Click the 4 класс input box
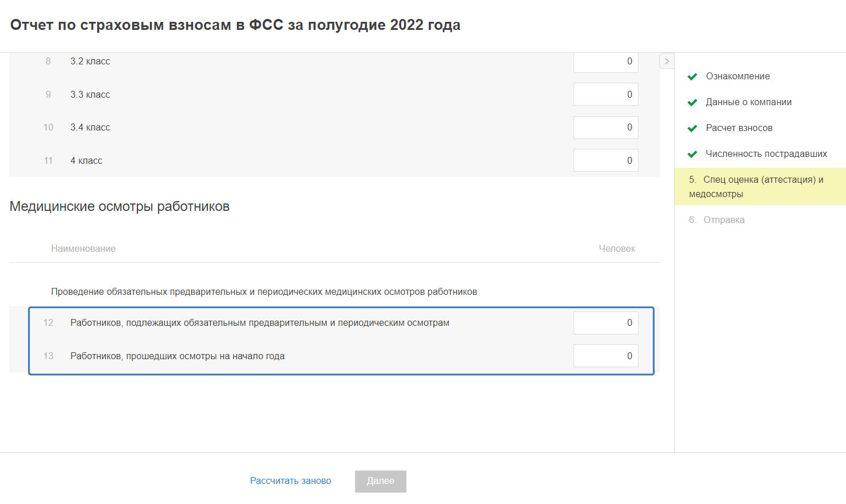The width and height of the screenshot is (846, 504). point(606,161)
